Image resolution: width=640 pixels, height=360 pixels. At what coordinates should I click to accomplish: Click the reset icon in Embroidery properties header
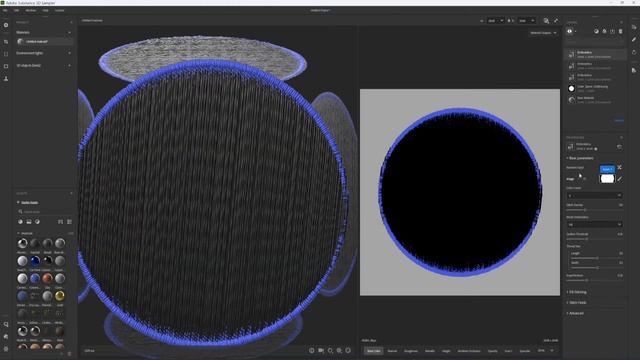(620, 147)
